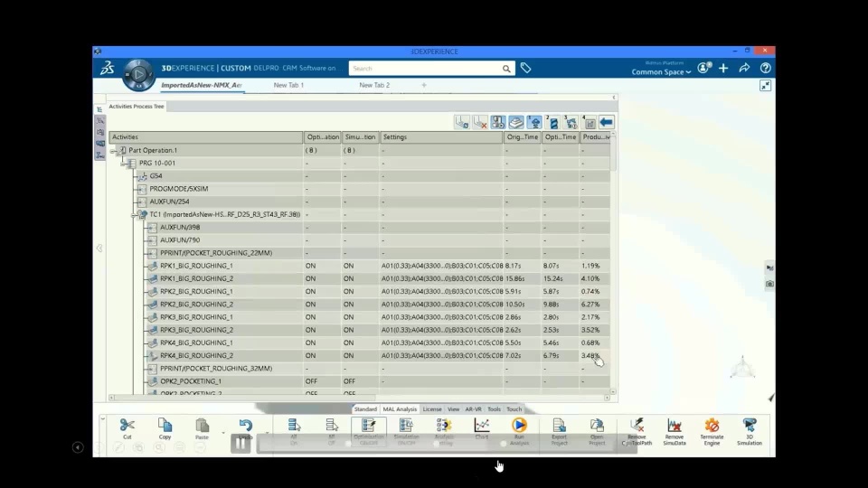Click the tree toolbar icon with the red X

[480, 122]
